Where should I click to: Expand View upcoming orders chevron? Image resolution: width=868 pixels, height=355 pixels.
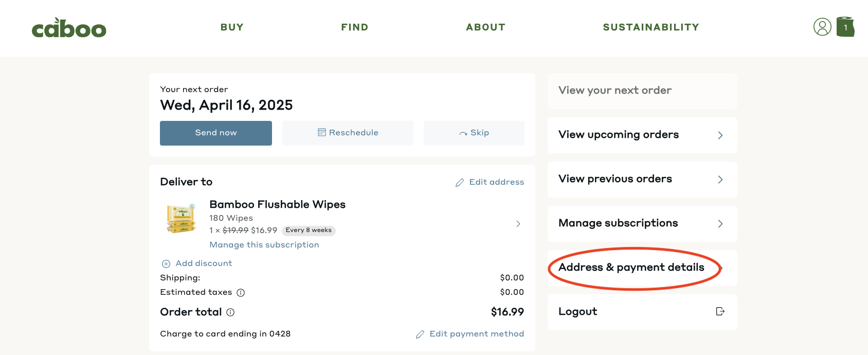point(720,135)
